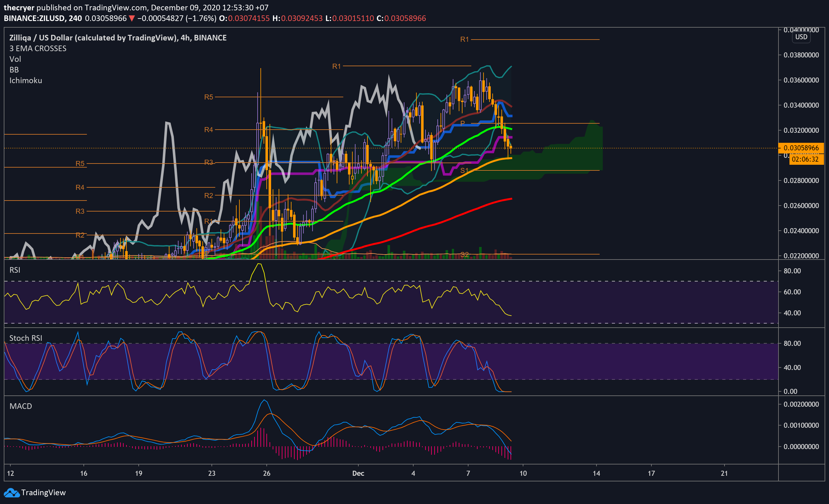Click the closing price value C:0.03058966
Image resolution: width=829 pixels, height=504 pixels.
(401, 18)
